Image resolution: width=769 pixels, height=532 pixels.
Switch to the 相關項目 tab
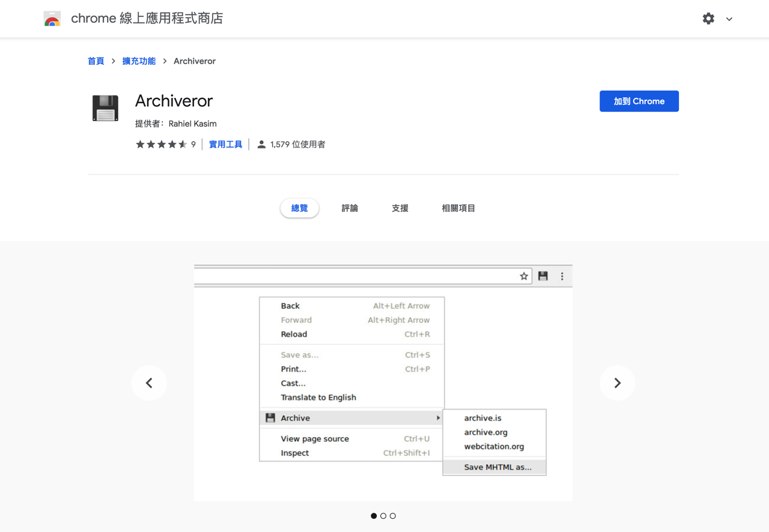458,208
